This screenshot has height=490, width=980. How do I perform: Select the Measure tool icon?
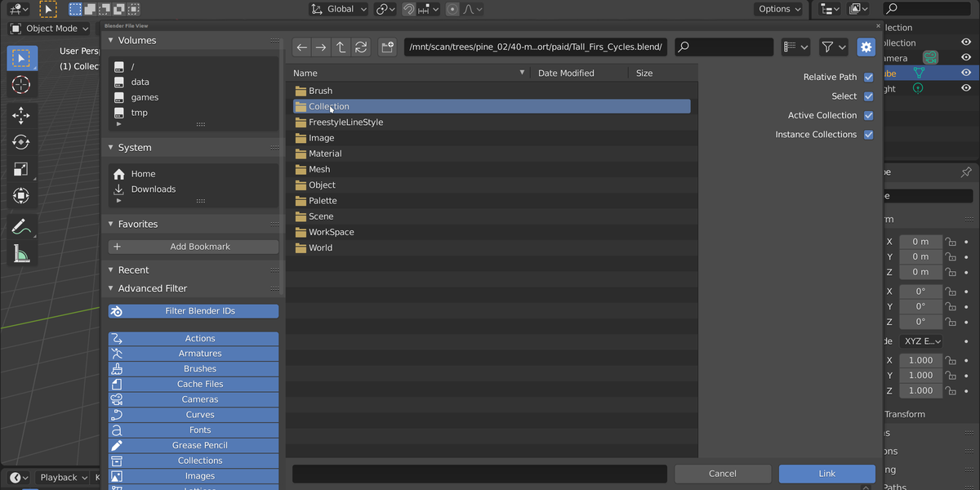[x=21, y=254]
